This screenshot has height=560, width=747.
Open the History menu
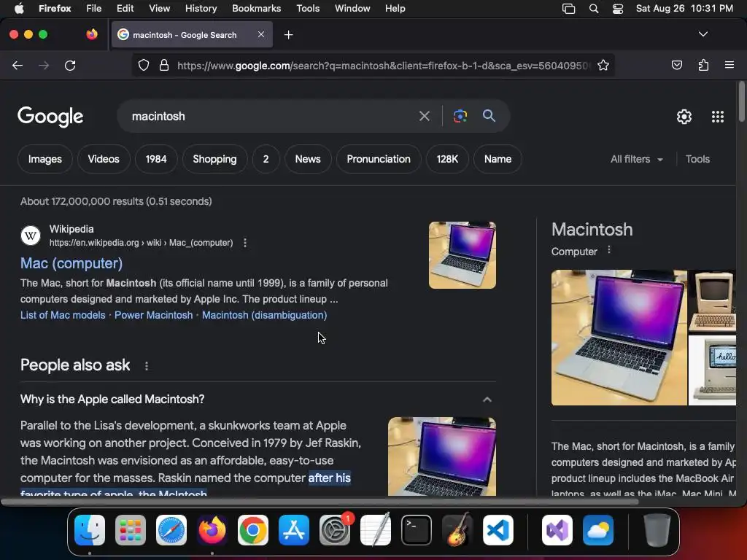point(201,9)
